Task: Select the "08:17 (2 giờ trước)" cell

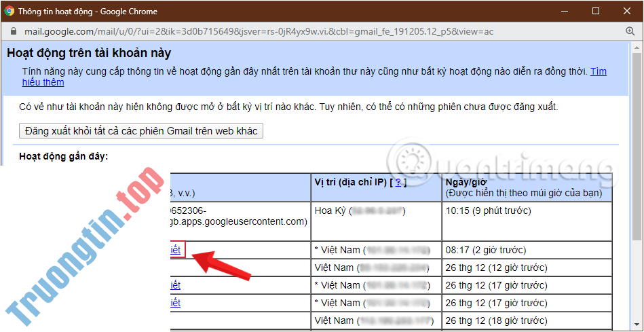Action: (527, 250)
